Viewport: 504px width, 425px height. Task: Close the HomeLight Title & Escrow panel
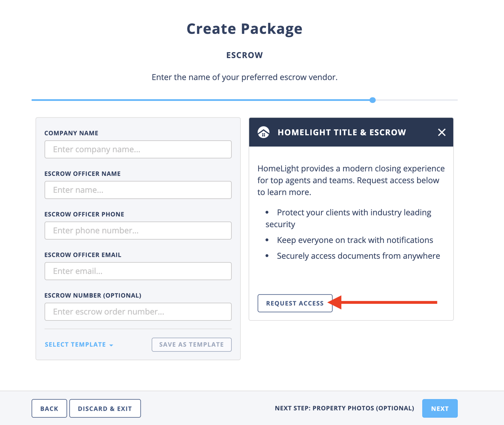pyautogui.click(x=442, y=132)
